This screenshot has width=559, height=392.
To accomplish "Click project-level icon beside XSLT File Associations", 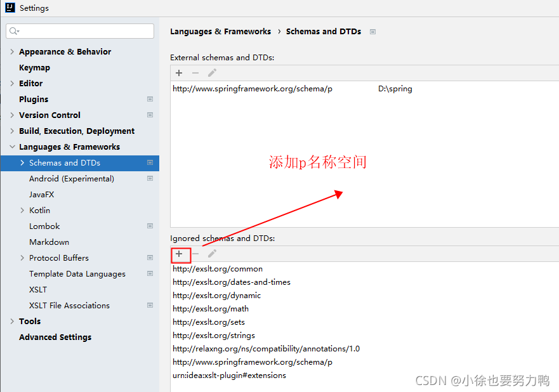I will click(150, 305).
